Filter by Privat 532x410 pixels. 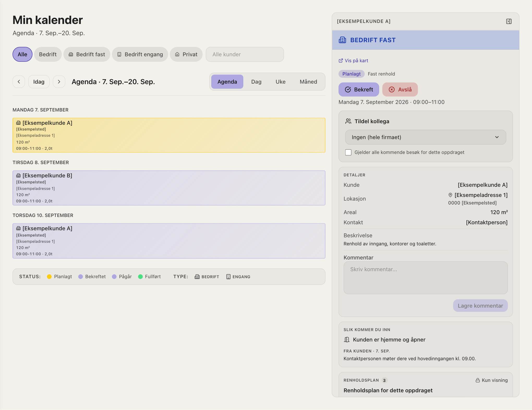[186, 54]
